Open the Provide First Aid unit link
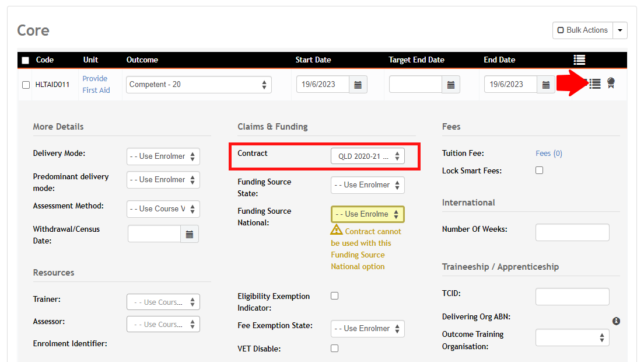The image size is (644, 362). click(96, 84)
